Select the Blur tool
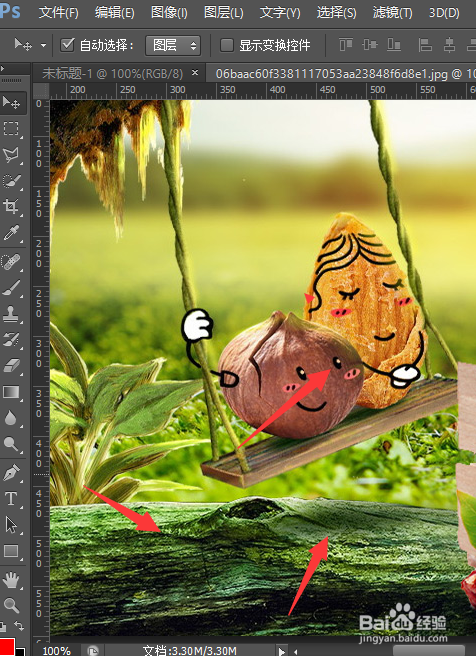The width and height of the screenshot is (476, 656). (x=11, y=417)
